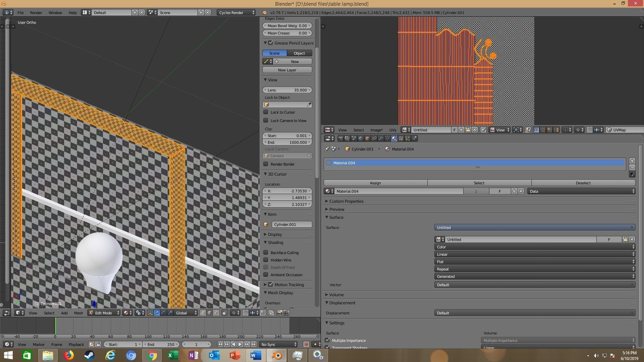Screen dimensions: 644x362
Task: Click the Lock to Object eyedropper
Action: point(309,105)
